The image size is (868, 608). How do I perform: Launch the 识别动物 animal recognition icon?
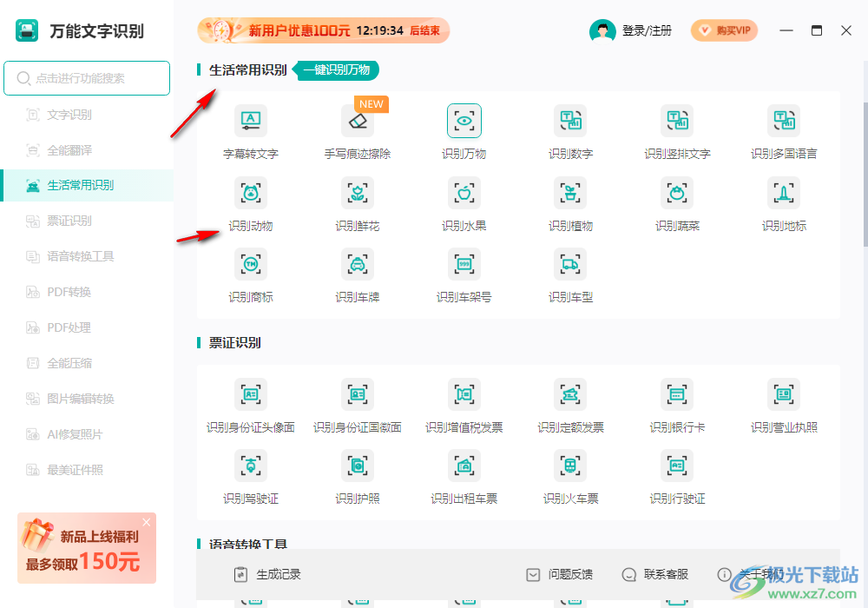tap(251, 193)
